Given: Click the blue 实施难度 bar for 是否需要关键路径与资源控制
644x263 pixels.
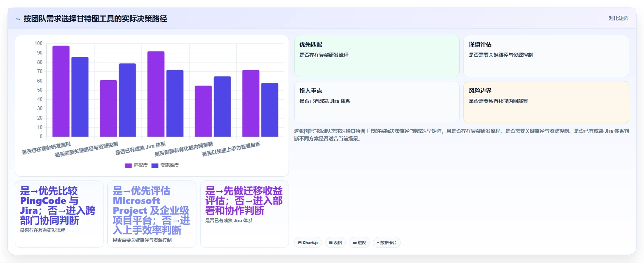Looking at the screenshot, I should coord(127,100).
